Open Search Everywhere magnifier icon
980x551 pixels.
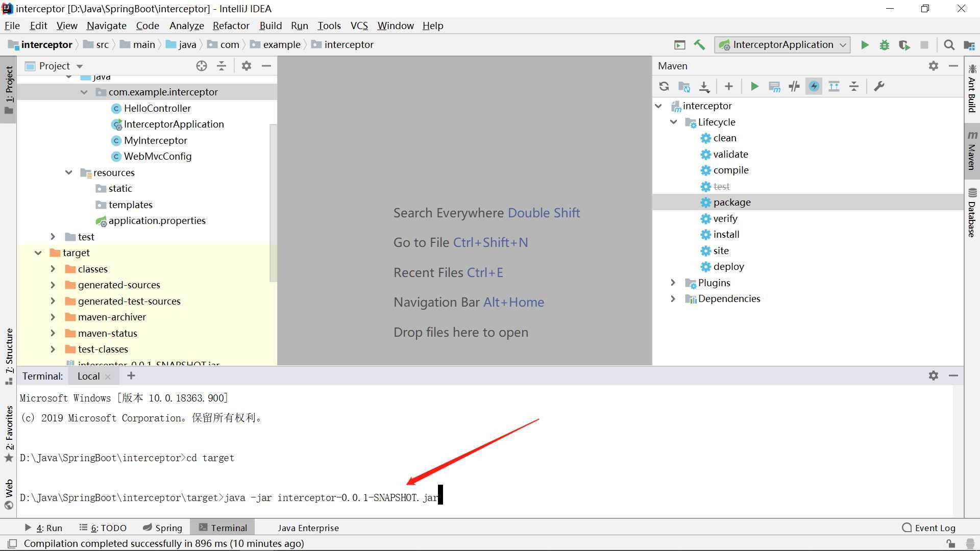coord(949,45)
